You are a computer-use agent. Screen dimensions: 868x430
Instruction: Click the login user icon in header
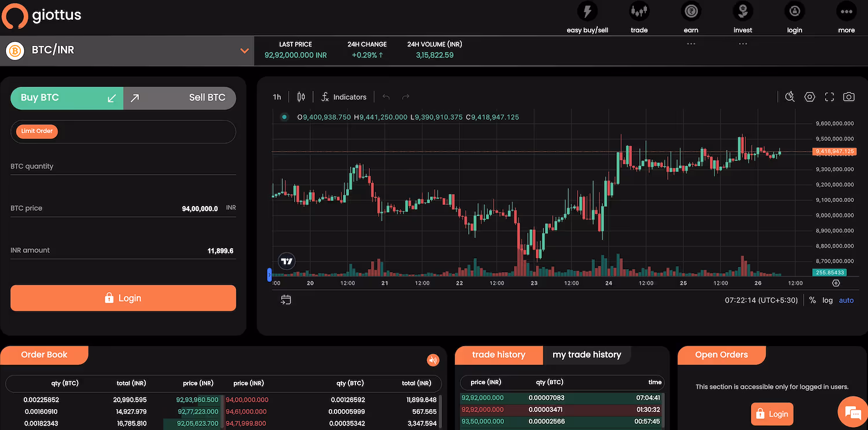(795, 11)
